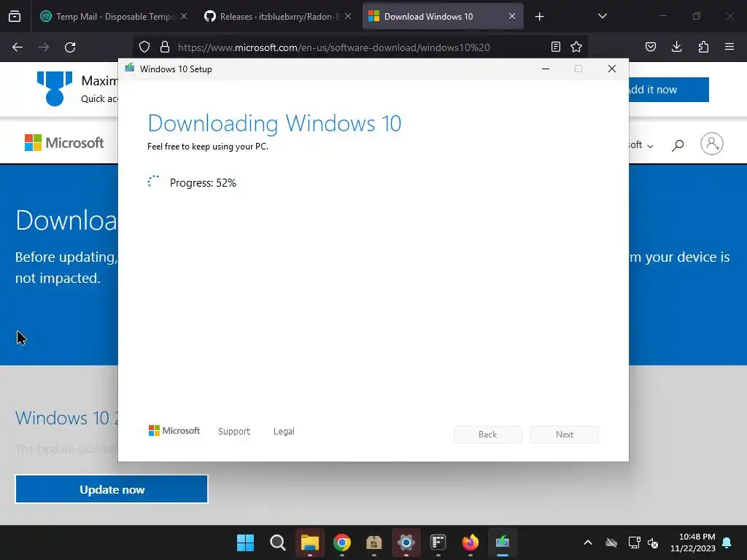Click the Next button in Setup
Viewport: 747px width, 560px height.
(x=565, y=435)
